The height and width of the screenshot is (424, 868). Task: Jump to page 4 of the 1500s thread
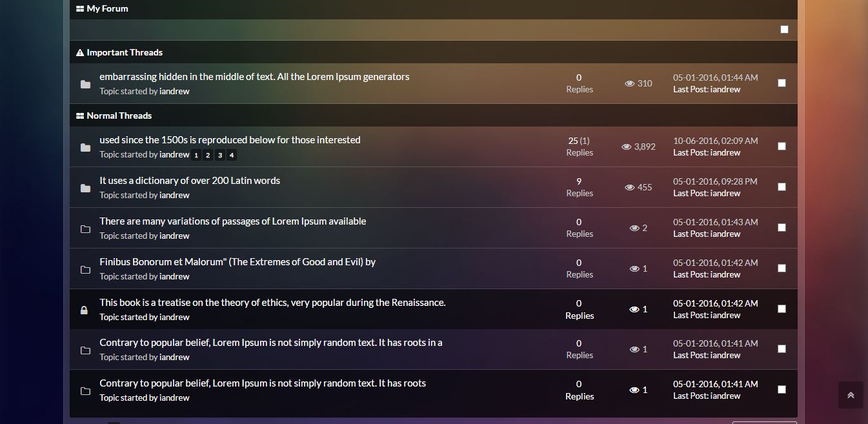pyautogui.click(x=232, y=155)
